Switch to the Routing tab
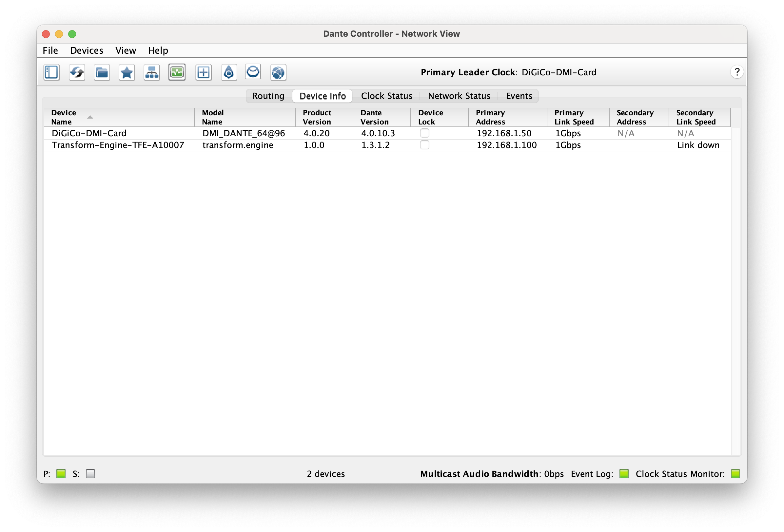 [x=268, y=96]
